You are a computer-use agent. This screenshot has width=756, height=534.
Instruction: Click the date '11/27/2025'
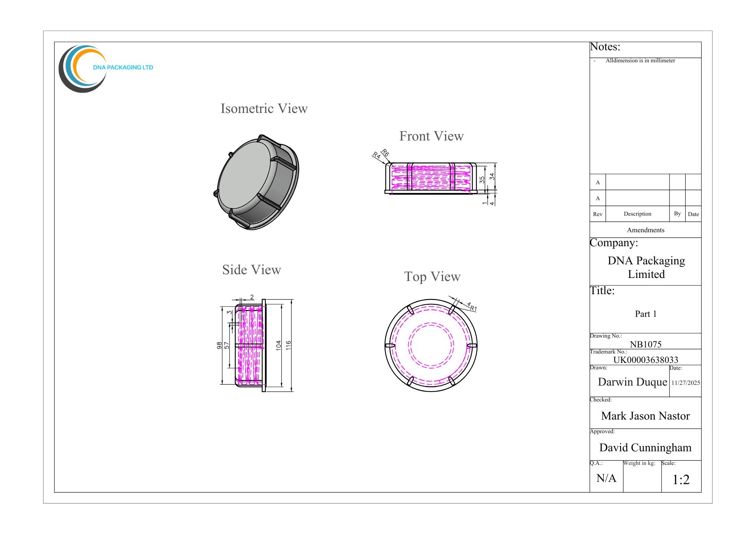click(686, 383)
